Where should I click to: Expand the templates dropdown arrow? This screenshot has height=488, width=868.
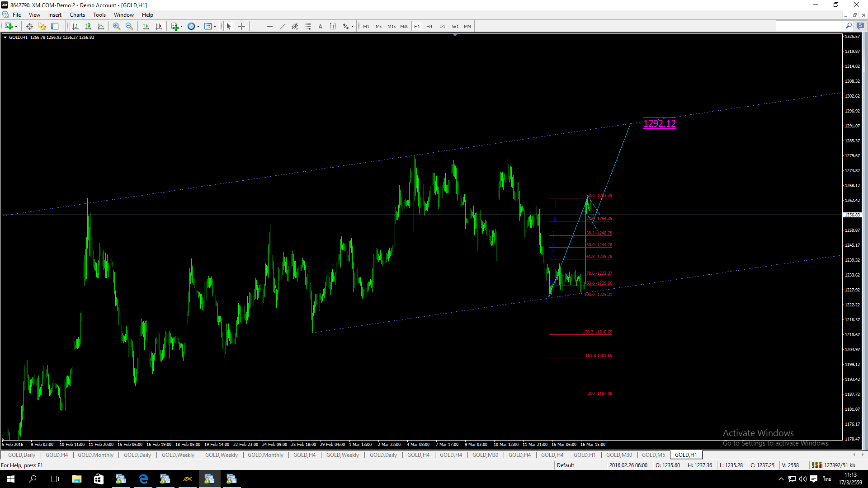click(x=215, y=26)
